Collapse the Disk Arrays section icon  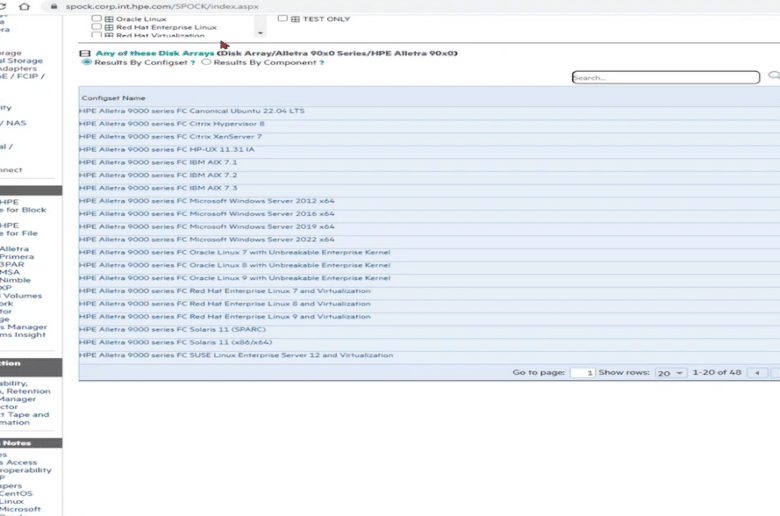click(85, 53)
